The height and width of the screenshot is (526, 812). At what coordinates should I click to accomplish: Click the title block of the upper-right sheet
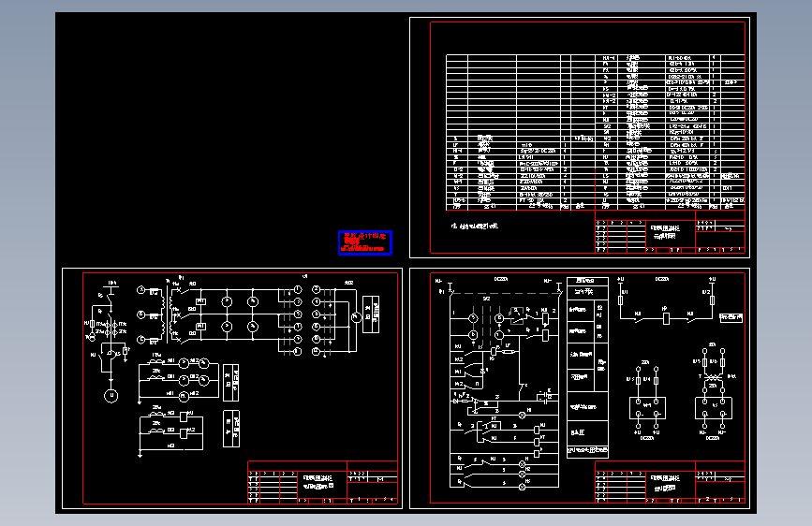(670, 231)
